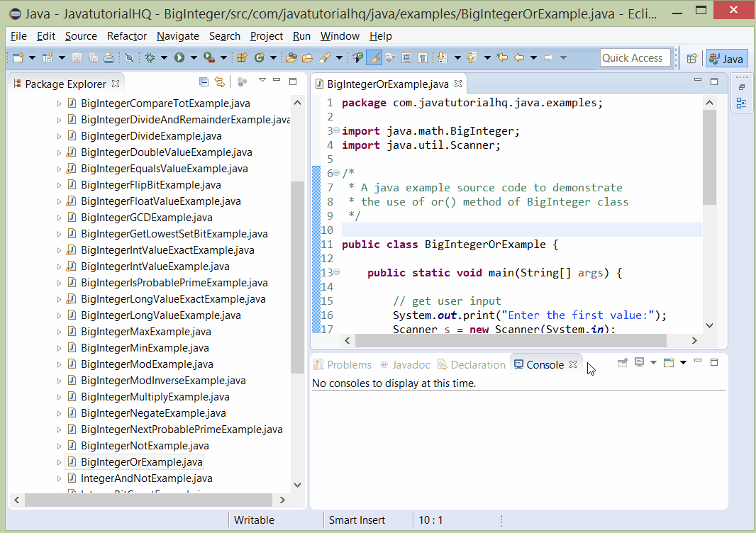
Task: Open a new console via the Open Console icon
Action: 669,362
